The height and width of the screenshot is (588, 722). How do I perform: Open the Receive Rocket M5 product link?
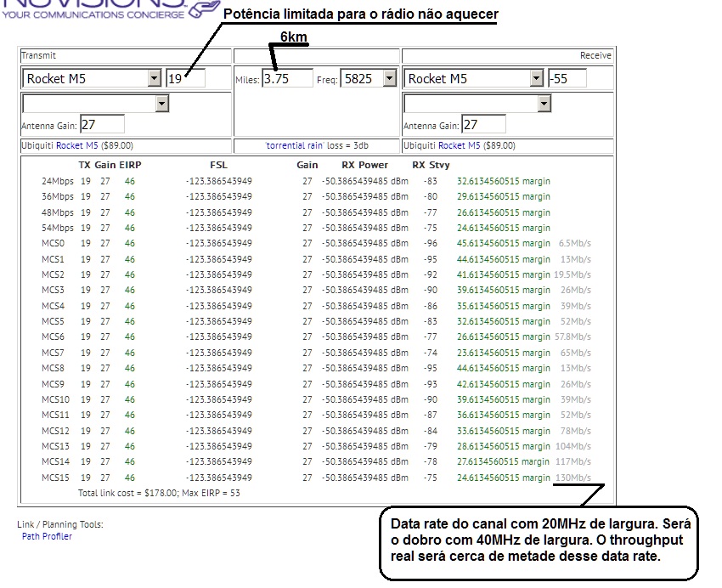point(459,145)
